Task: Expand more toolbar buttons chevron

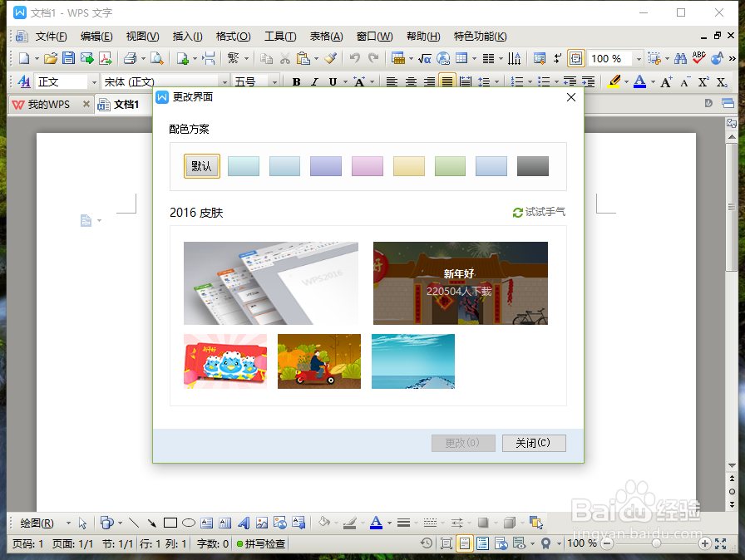Action: pos(733,58)
